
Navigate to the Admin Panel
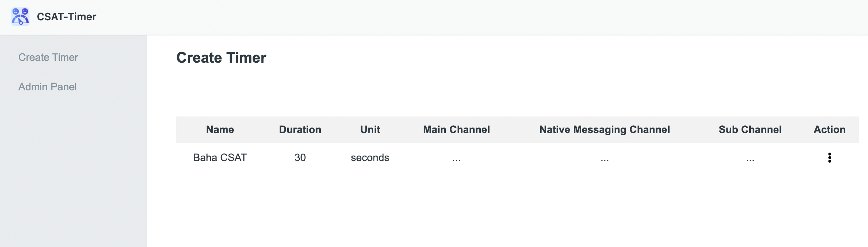click(x=48, y=87)
